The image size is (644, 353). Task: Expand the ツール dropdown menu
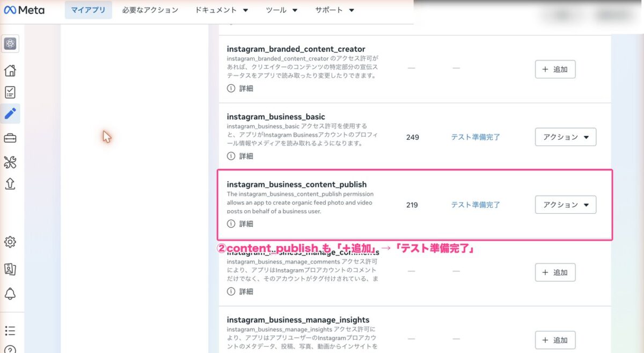click(x=282, y=10)
